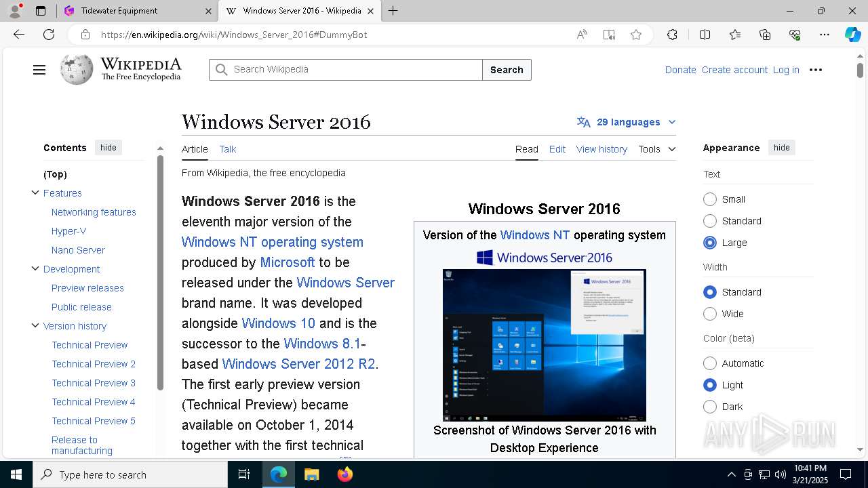Image resolution: width=868 pixels, height=488 pixels.
Task: Click the Search button
Action: (x=507, y=70)
